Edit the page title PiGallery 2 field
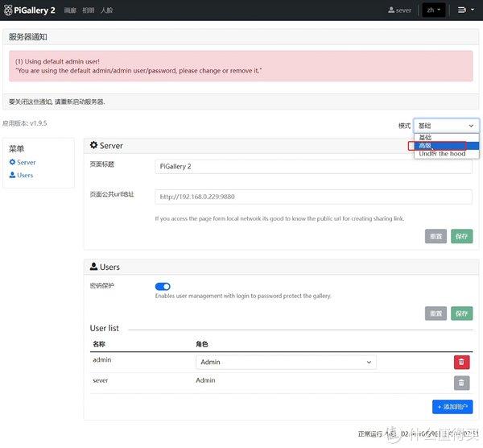The image size is (483, 448). coord(313,167)
